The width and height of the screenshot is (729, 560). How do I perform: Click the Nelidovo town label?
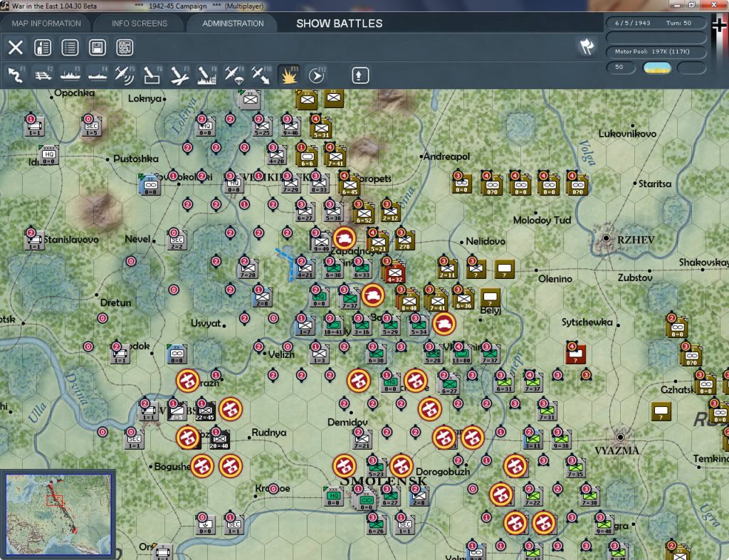click(x=486, y=241)
